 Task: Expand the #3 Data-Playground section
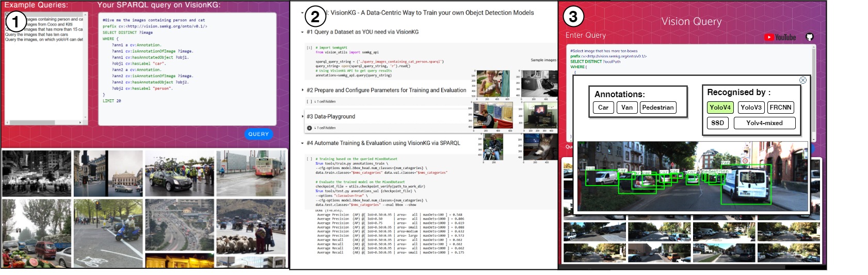click(x=302, y=116)
